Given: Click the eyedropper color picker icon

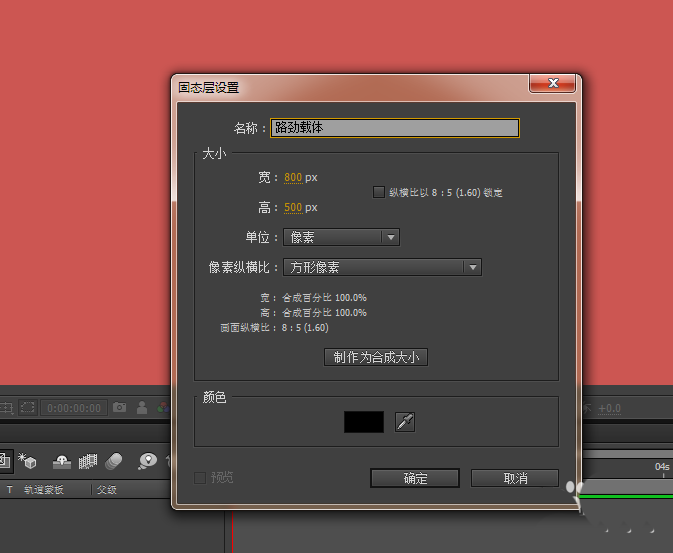Looking at the screenshot, I should click(405, 422).
